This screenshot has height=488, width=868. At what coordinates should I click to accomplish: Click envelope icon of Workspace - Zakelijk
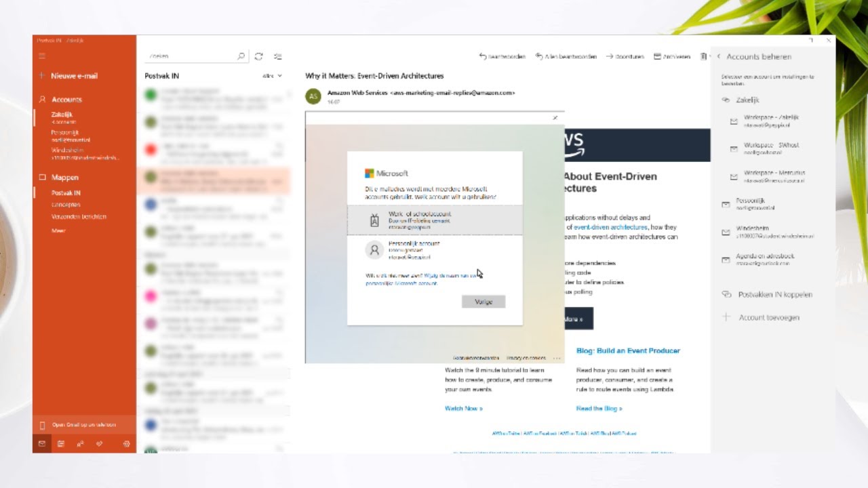click(x=734, y=121)
